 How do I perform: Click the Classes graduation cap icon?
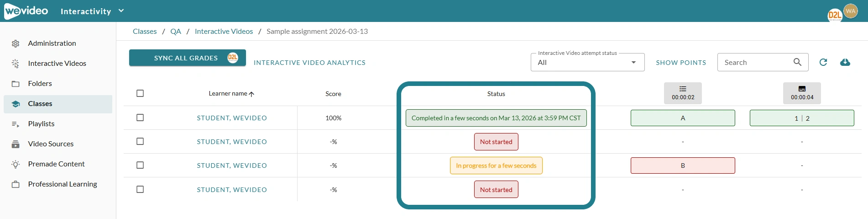pyautogui.click(x=16, y=104)
